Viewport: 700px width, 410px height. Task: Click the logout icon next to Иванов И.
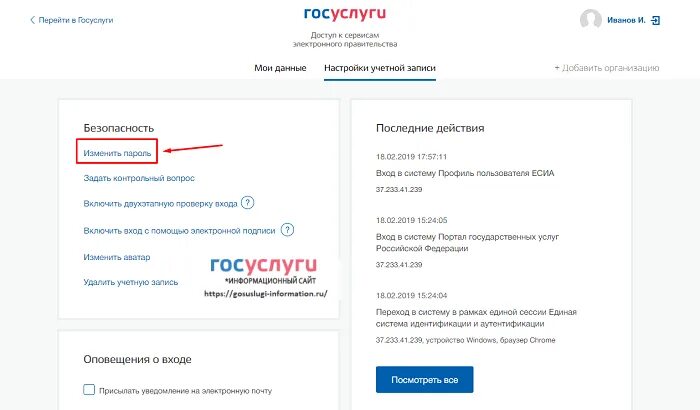(x=655, y=20)
